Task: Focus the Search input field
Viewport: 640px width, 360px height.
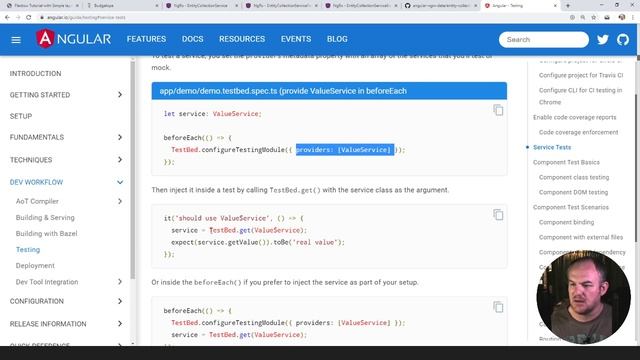Action: coord(544,40)
